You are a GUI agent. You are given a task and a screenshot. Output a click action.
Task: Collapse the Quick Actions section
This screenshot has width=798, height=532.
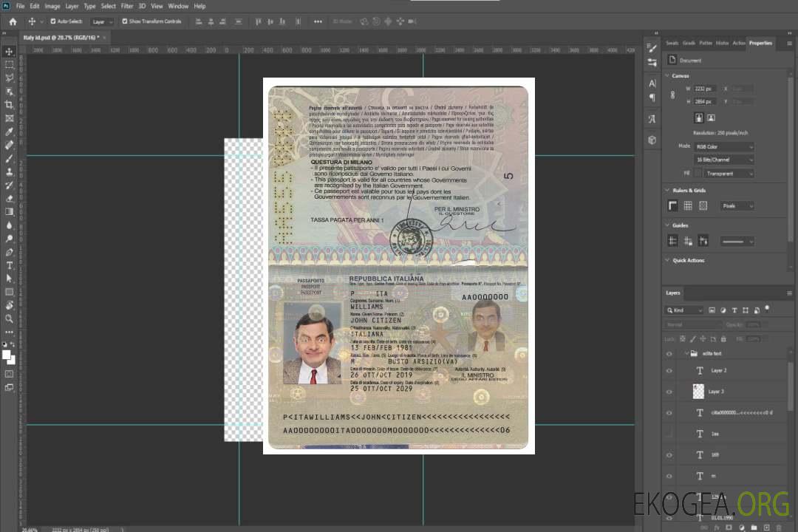tap(667, 260)
